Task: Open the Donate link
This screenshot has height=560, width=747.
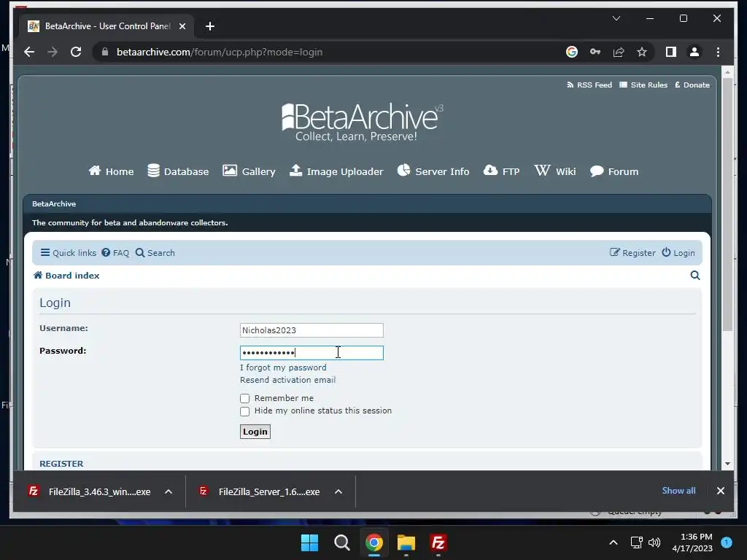Action: click(692, 85)
